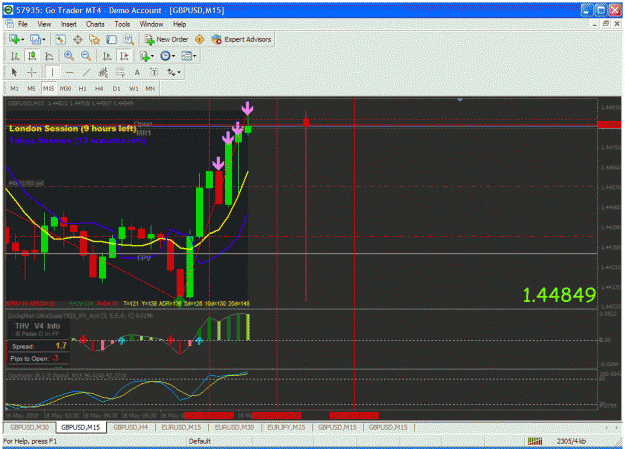The width and height of the screenshot is (625, 449).
Task: Open the Help menu
Action: (x=179, y=24)
